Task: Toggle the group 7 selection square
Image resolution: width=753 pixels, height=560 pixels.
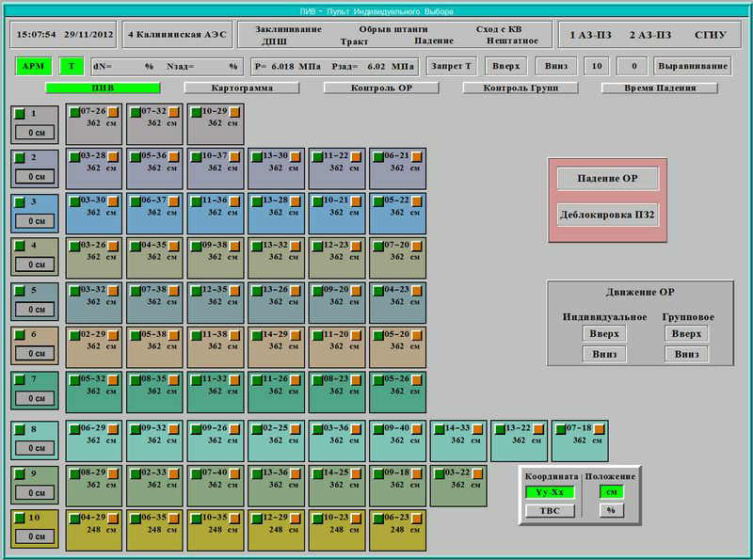Action: click(19, 379)
